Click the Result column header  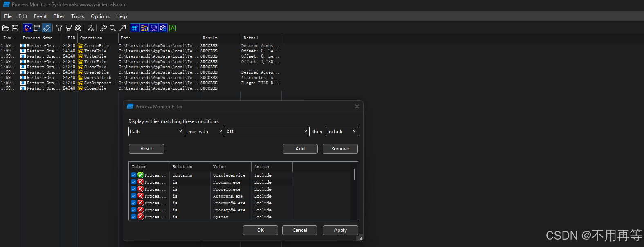click(220, 38)
